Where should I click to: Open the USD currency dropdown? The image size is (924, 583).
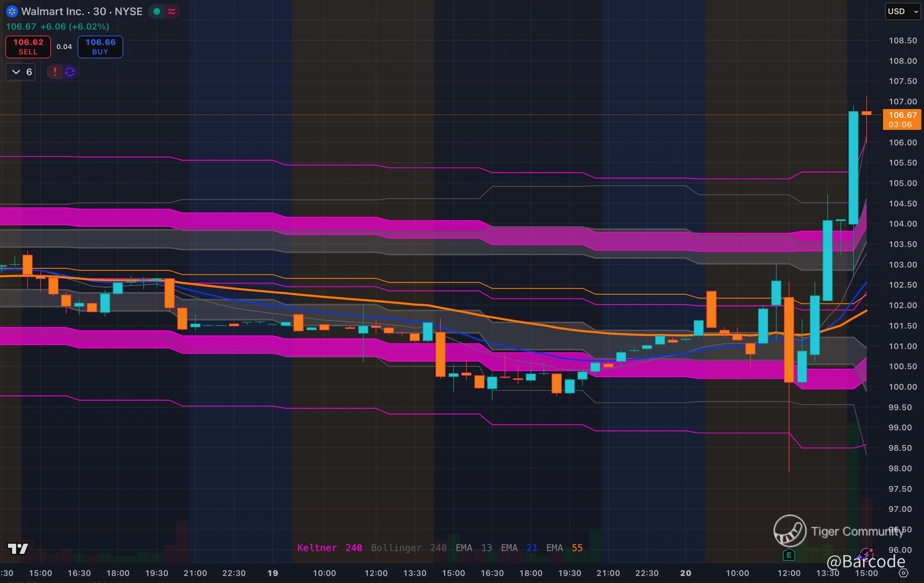[903, 11]
